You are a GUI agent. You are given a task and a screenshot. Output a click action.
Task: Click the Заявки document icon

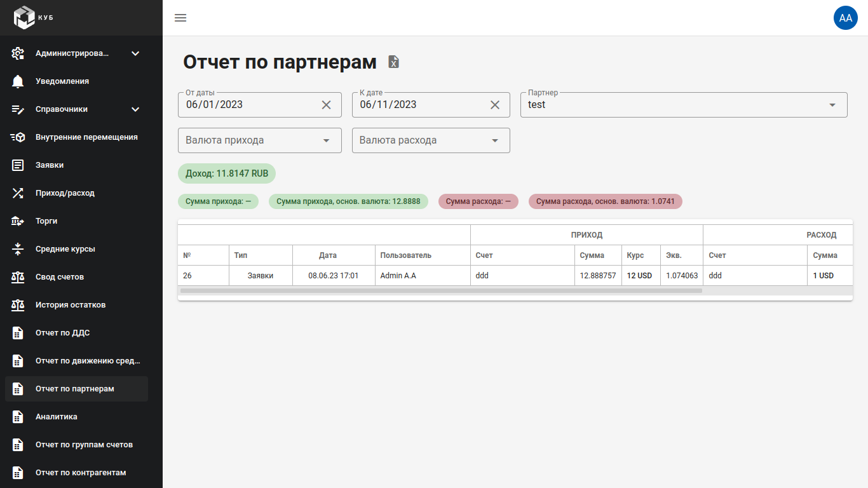tap(18, 165)
